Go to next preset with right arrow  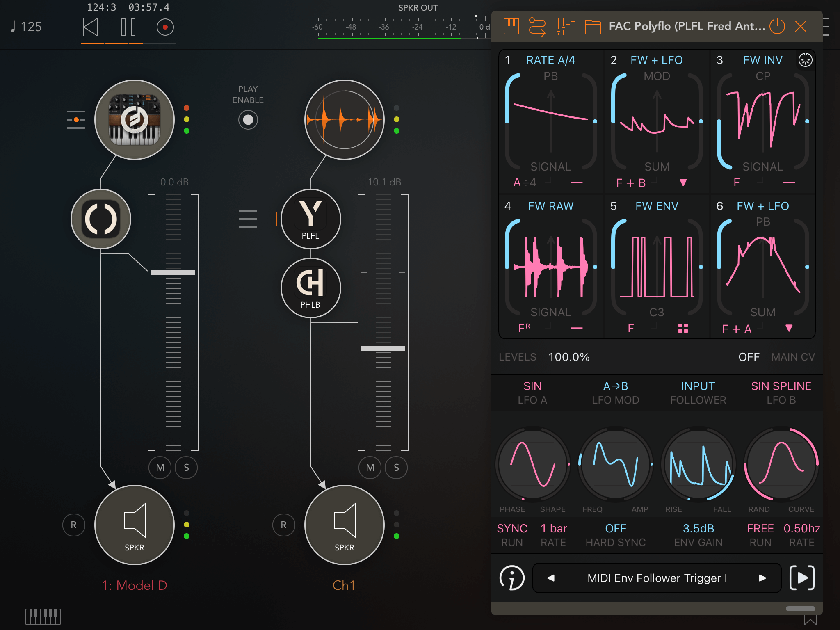click(762, 578)
